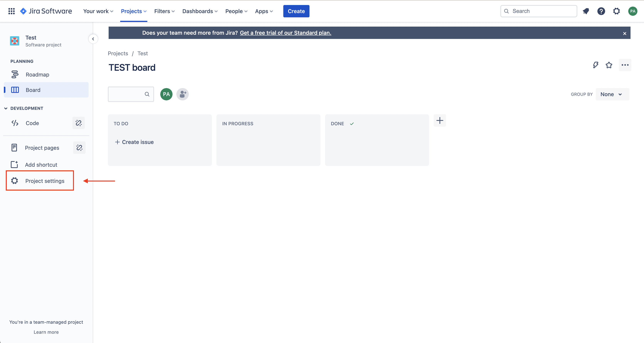The height and width of the screenshot is (343, 644).
Task: Click the global Search field
Action: click(538, 11)
